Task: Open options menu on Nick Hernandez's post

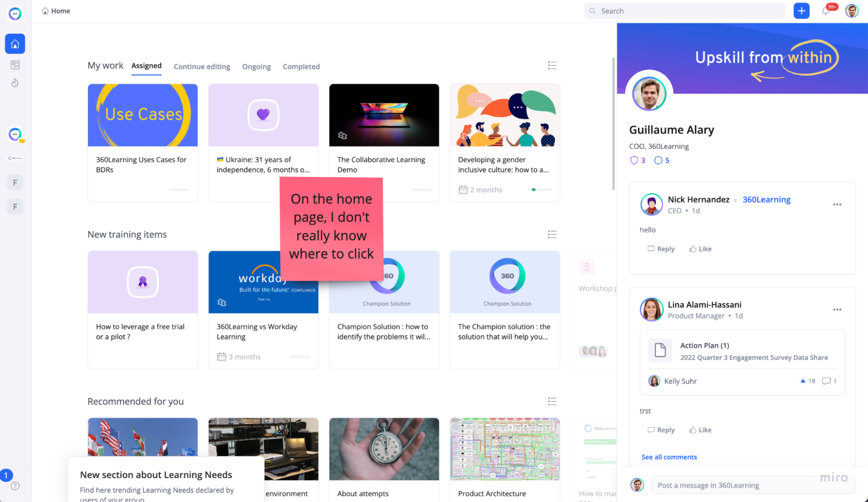Action: coord(837,205)
